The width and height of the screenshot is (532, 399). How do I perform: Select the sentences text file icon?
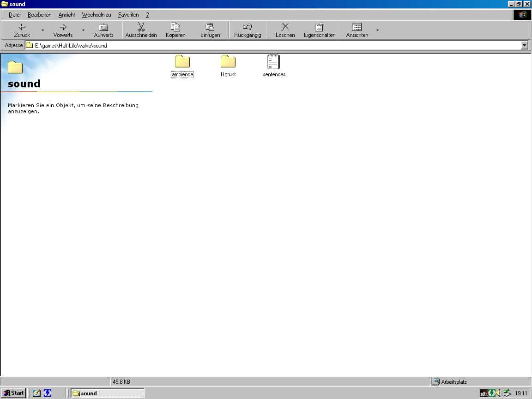273,62
